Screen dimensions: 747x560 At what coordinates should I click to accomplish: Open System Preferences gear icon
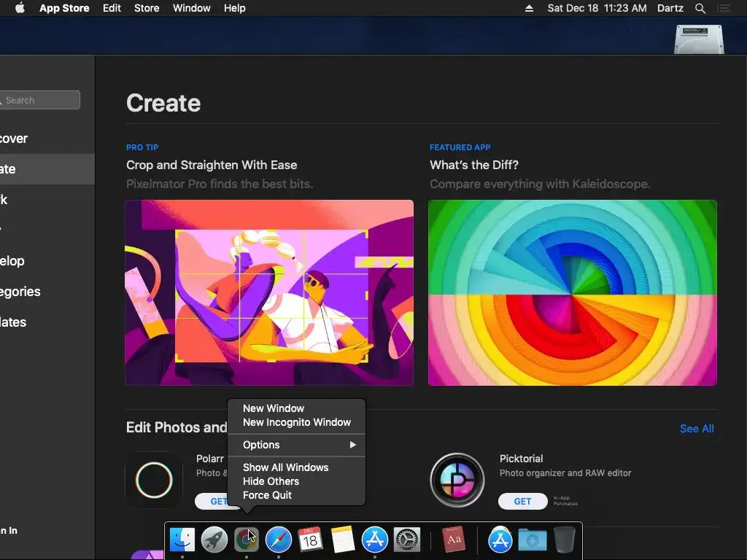pyautogui.click(x=407, y=540)
